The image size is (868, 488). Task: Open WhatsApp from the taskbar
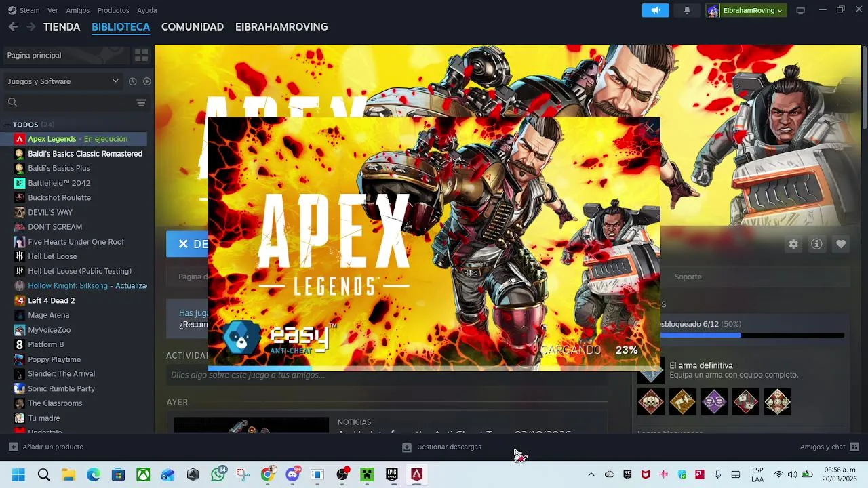coord(218,474)
